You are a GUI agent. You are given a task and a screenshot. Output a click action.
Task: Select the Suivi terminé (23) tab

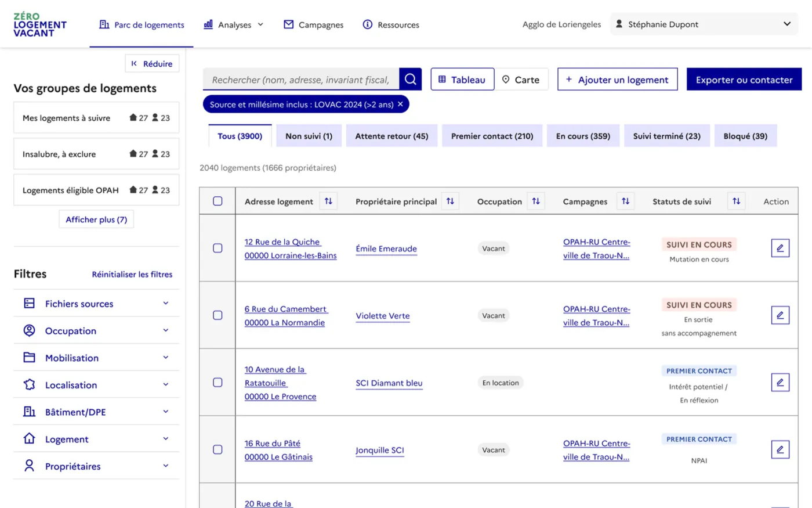pos(667,136)
